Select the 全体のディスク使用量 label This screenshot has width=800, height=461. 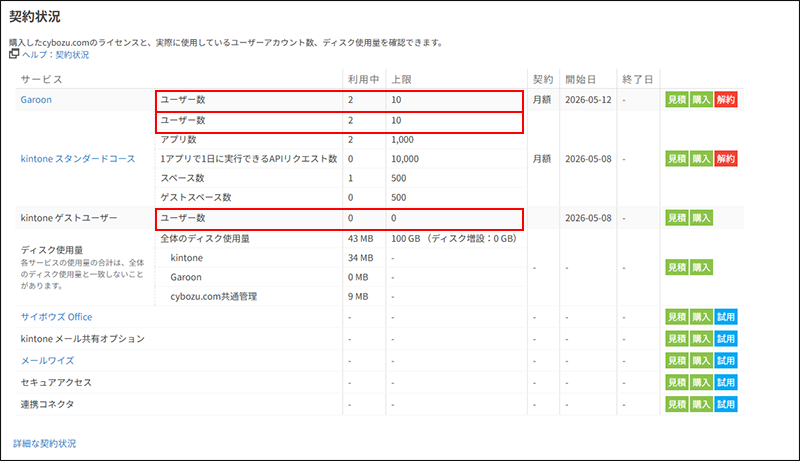(x=205, y=238)
